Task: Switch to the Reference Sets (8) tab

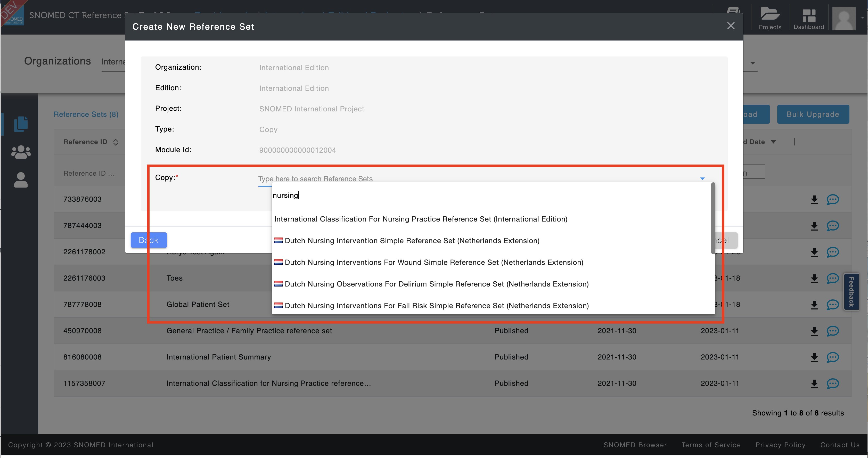Action: click(86, 114)
